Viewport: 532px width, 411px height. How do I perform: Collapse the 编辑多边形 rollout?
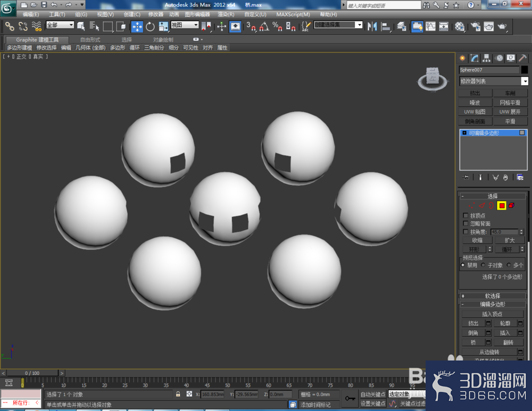(493, 304)
